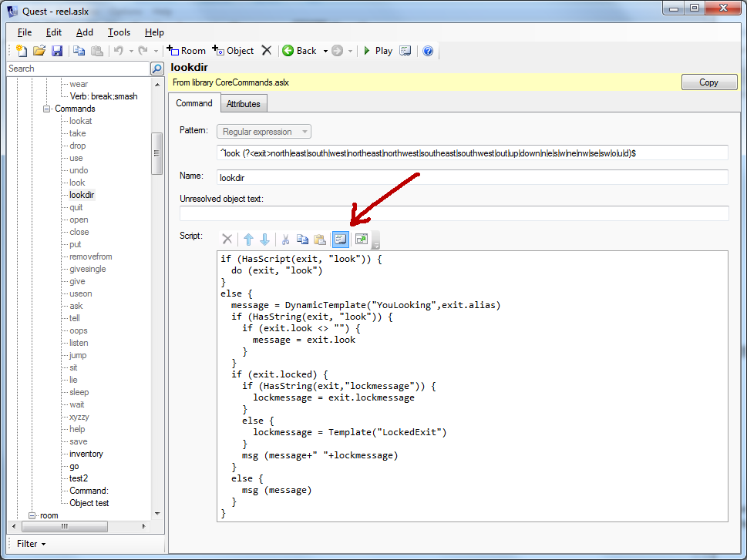
Task: Click the blue Help question mark icon
Action: click(x=428, y=51)
